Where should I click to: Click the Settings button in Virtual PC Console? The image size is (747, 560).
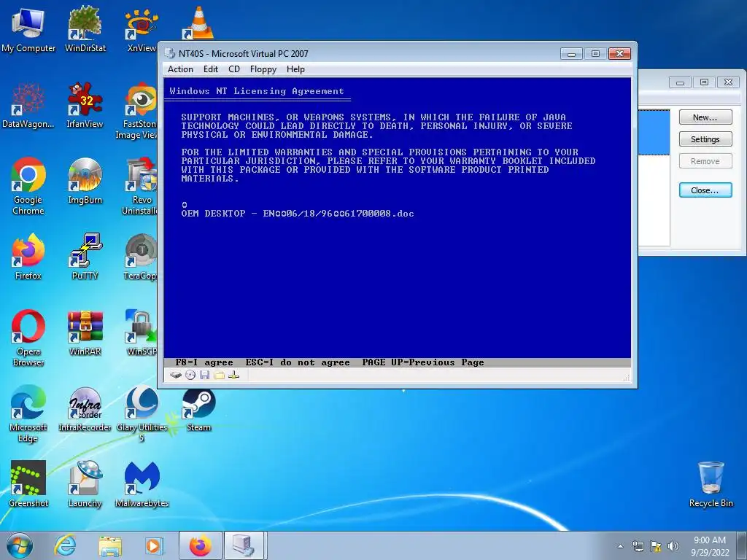coord(705,139)
